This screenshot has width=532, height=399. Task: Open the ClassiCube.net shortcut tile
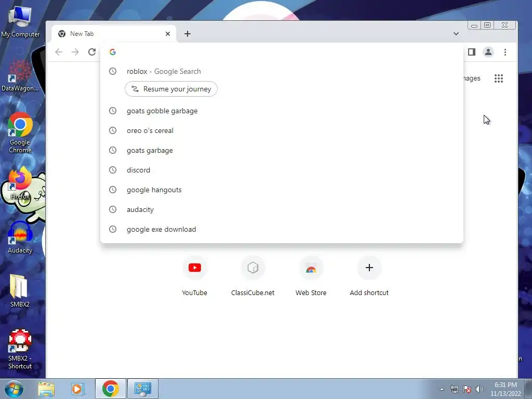(253, 276)
